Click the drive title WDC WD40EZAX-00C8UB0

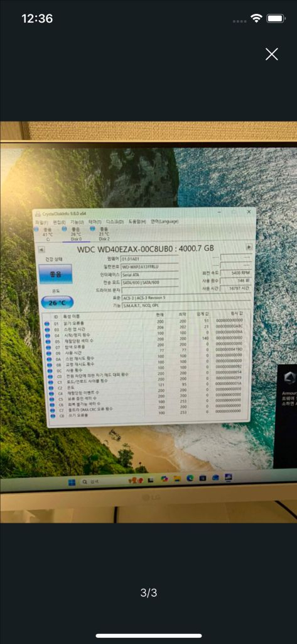pyautogui.click(x=145, y=249)
